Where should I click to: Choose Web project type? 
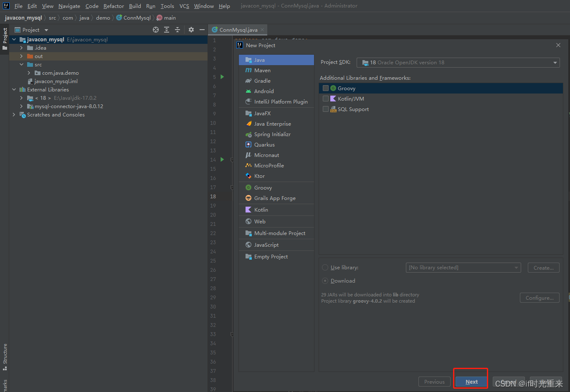[x=276, y=222]
